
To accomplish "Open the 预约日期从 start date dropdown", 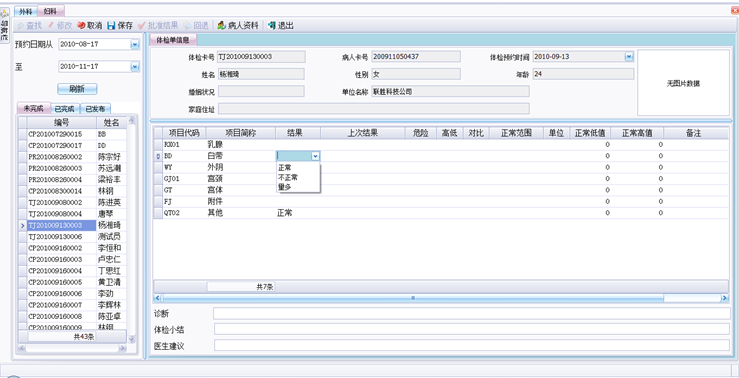I will pyautogui.click(x=135, y=44).
